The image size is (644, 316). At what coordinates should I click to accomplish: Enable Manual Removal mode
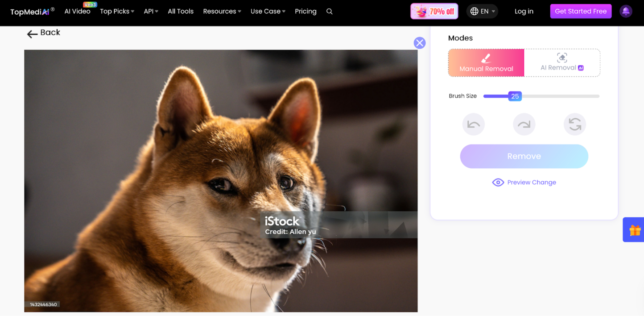[486, 63]
